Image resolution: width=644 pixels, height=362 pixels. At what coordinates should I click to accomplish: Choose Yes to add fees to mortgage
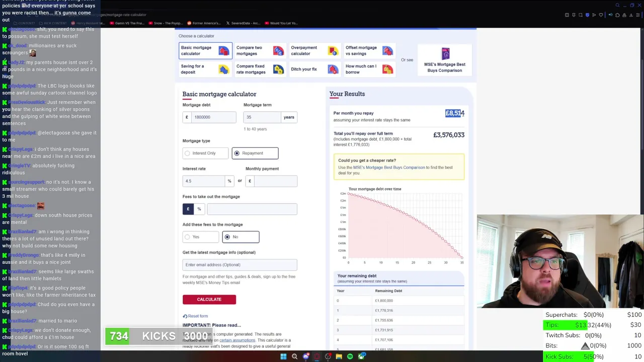point(201,237)
